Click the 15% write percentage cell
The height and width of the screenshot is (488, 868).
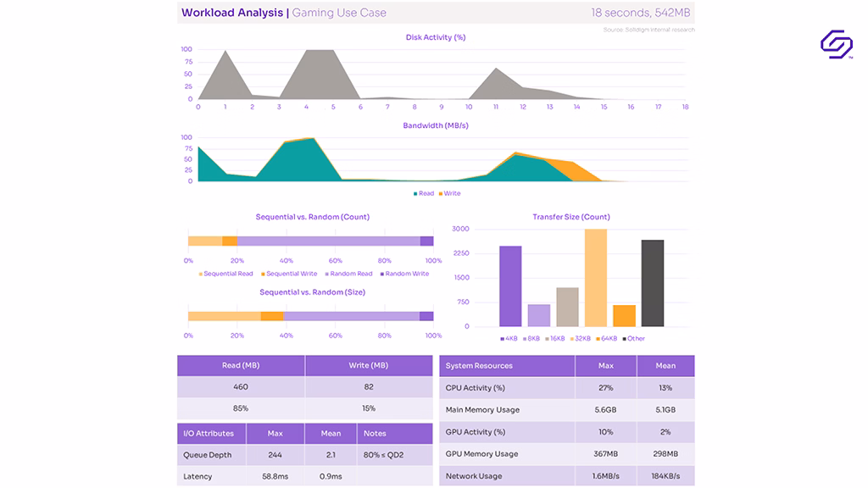tap(369, 408)
